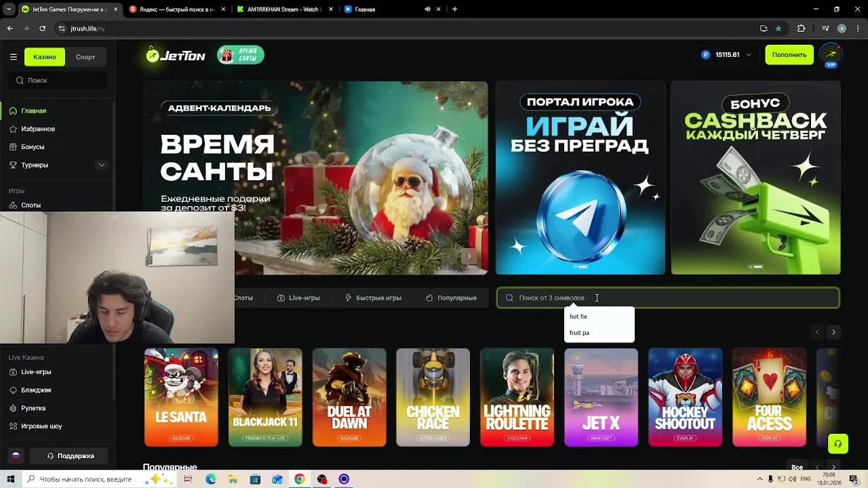Screen dimensions: 868x488
Task: Reload the page in Chrome
Action: (43, 28)
